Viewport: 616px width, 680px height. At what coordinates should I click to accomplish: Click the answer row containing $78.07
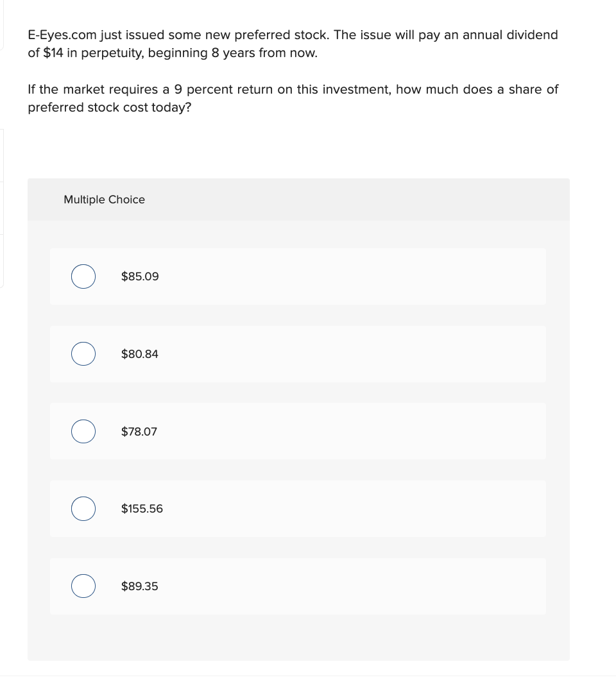point(298,431)
